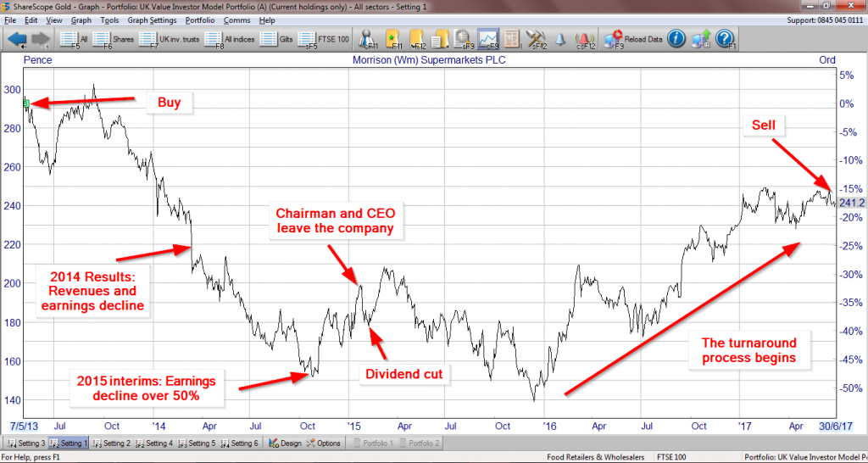This screenshot has height=463, width=868.
Task: Click the blue information icon
Action: point(676,39)
